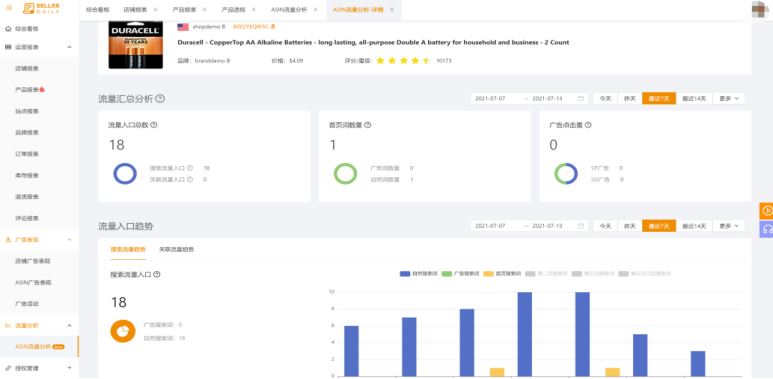Click the blue donut chart in 流量入口总数 card
The width and height of the screenshot is (773, 379).
pyautogui.click(x=125, y=174)
